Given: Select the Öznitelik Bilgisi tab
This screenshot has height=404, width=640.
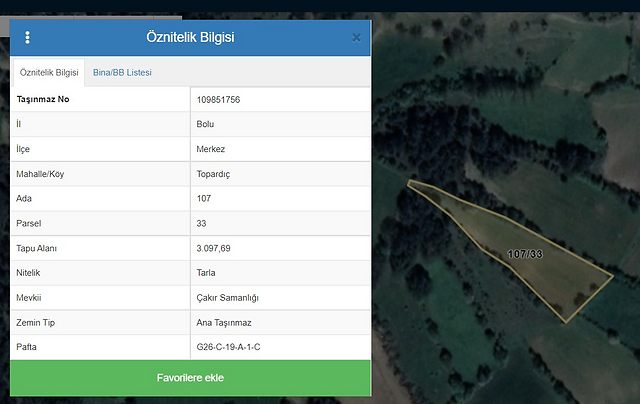Looking at the screenshot, I should pos(49,73).
